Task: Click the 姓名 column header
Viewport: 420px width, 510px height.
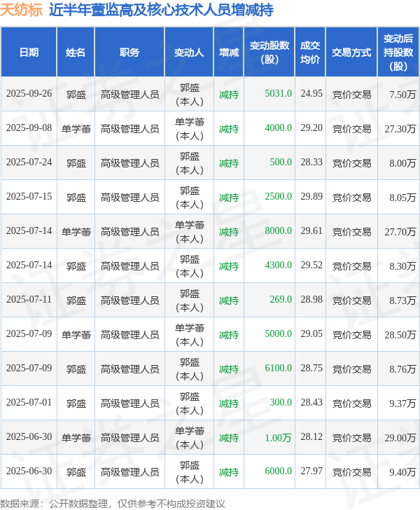Action: coord(76,53)
